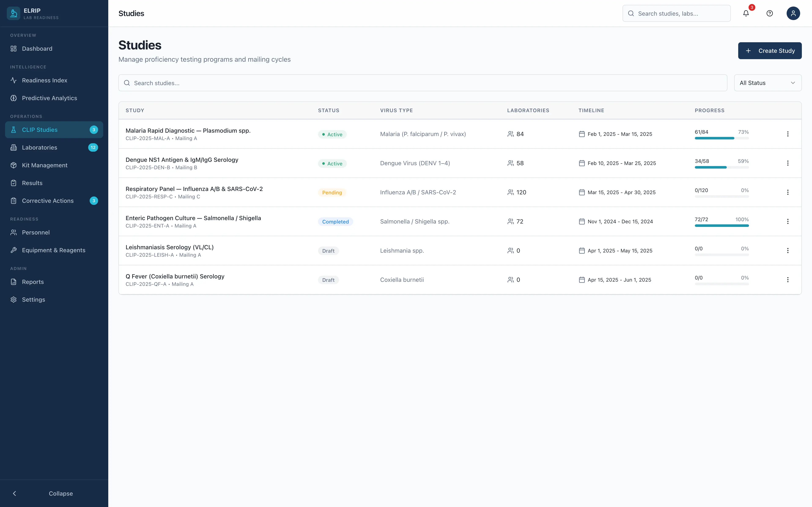Click the Create Study button

pos(769,51)
